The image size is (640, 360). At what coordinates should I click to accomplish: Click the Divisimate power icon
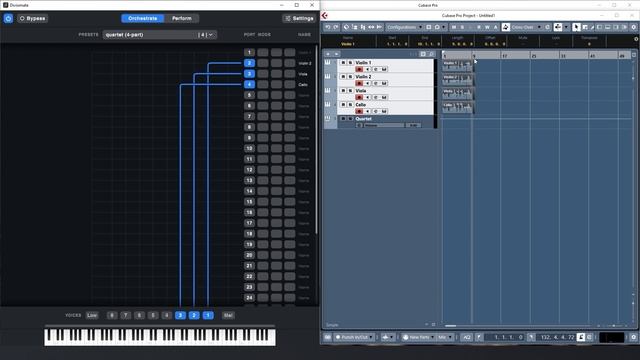[x=8, y=18]
